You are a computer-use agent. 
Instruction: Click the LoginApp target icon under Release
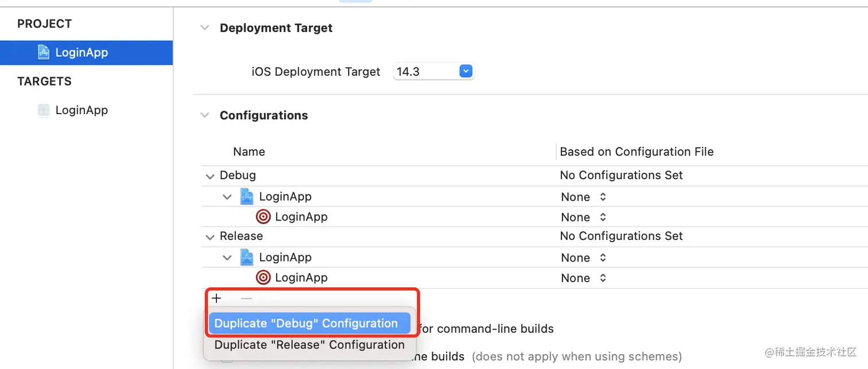[x=263, y=278]
